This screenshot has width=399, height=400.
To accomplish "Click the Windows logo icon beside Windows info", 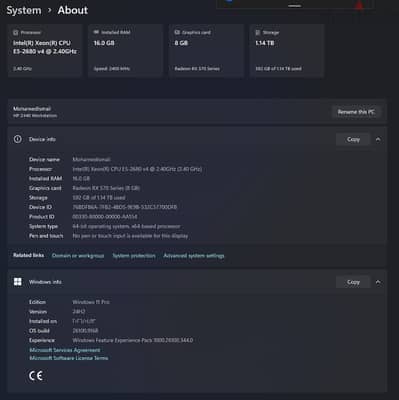I will (x=18, y=282).
